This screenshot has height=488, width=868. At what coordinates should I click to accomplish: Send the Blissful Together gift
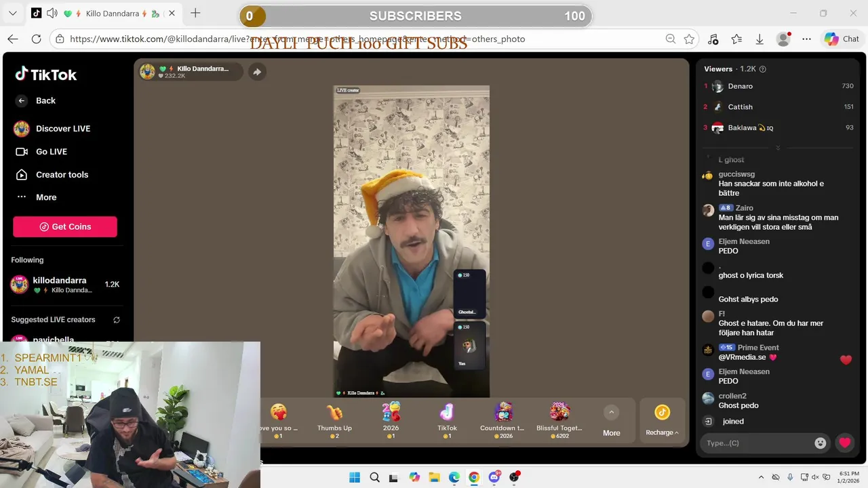(x=559, y=420)
